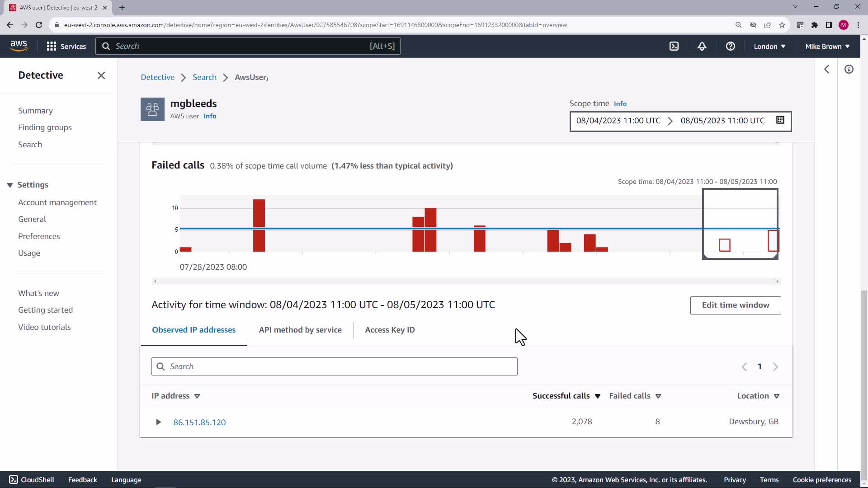This screenshot has height=488, width=868.
Task: Open CloudShell icon in top navigation bar
Action: point(674,46)
